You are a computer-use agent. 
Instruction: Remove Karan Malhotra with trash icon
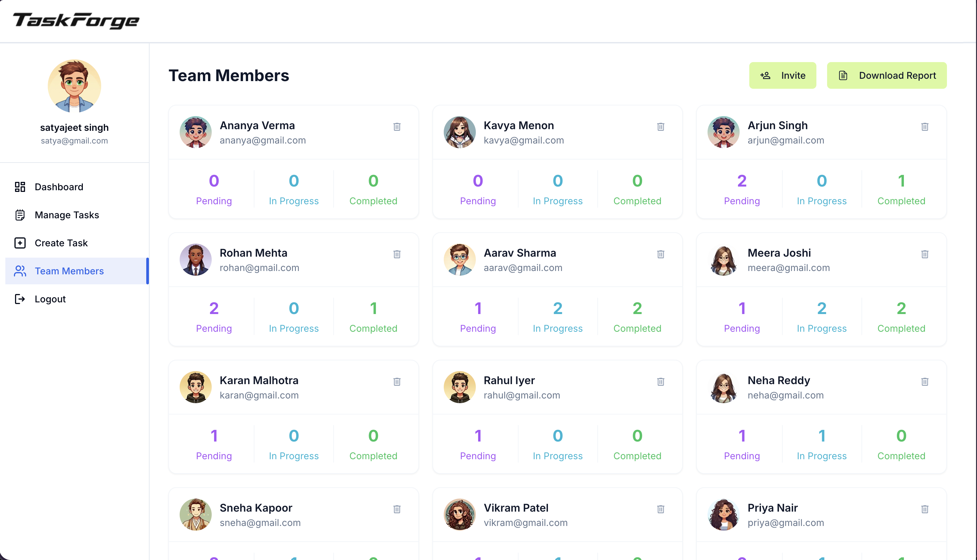397,381
